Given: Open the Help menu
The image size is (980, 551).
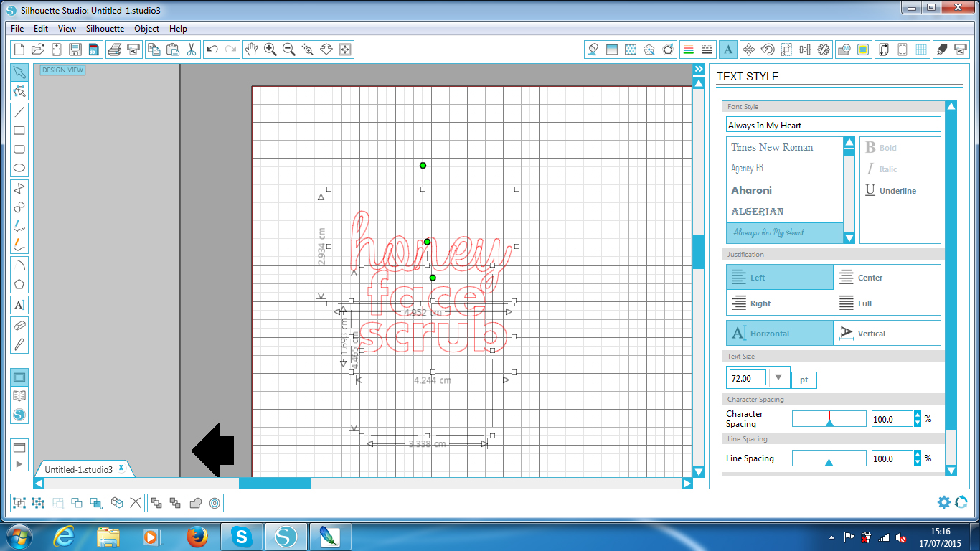Looking at the screenshot, I should [x=178, y=29].
